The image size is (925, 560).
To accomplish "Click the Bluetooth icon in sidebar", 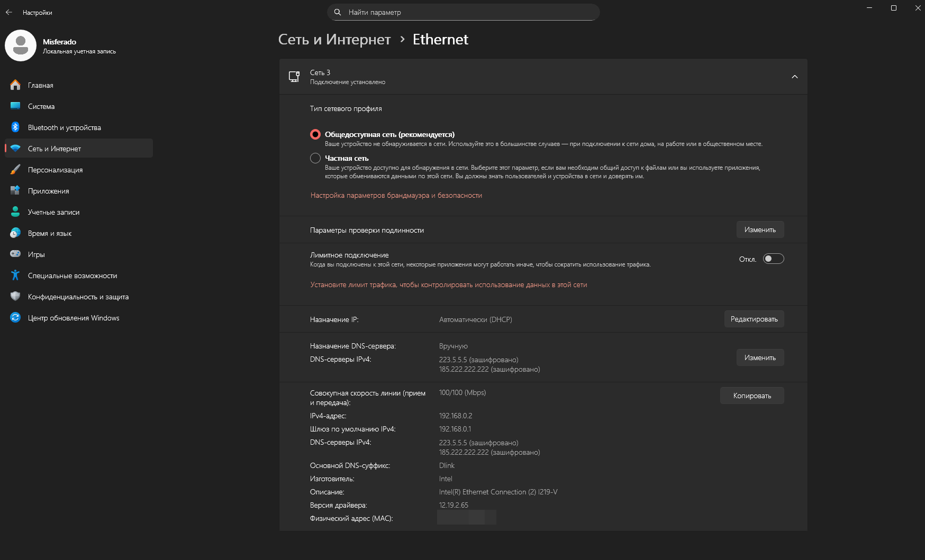I will [15, 127].
